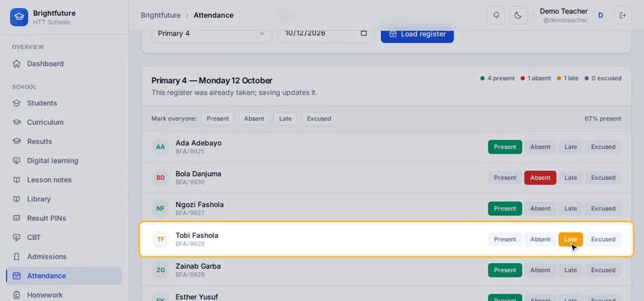Image resolution: width=644 pixels, height=301 pixels.
Task: Click the Digital learning monitor icon
Action: 16,161
